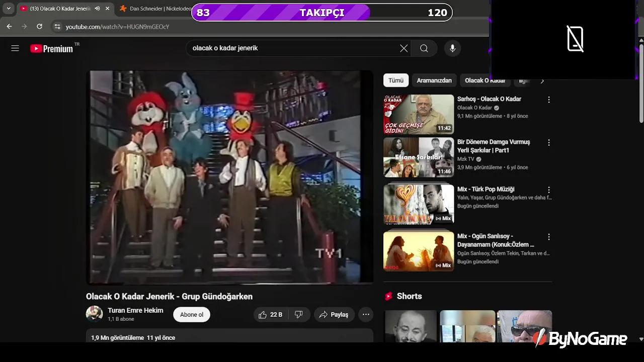Open Mix - Türk Pop Müziği thumbnail

coord(419,204)
